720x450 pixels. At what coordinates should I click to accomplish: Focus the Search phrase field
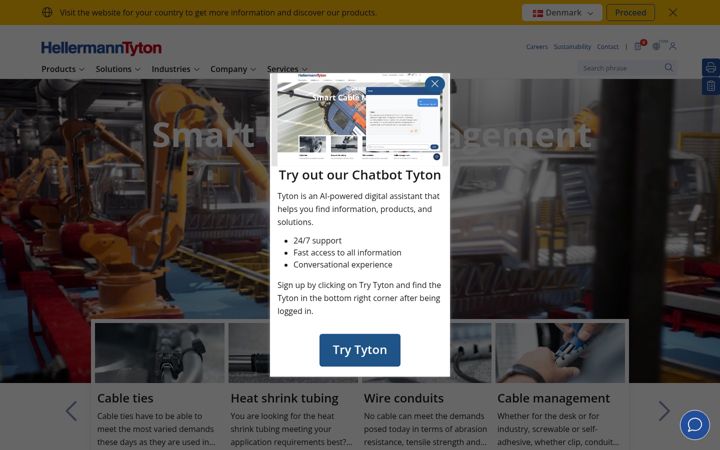click(620, 68)
